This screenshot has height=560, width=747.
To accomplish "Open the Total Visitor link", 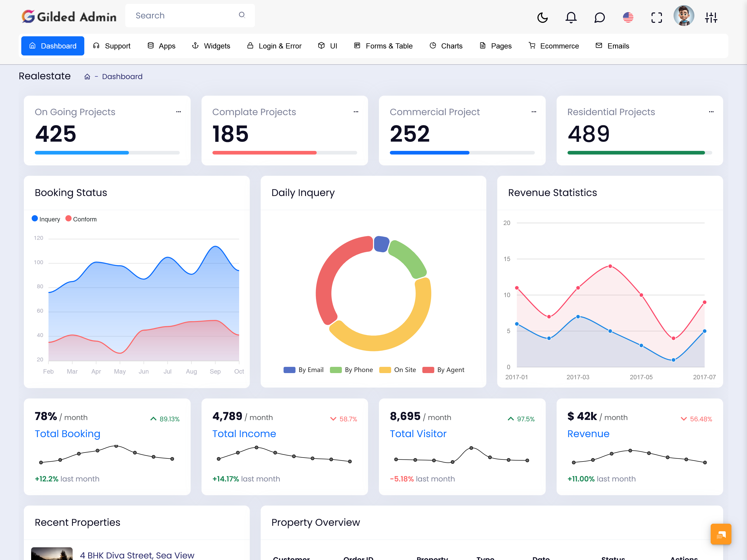I will tap(418, 434).
